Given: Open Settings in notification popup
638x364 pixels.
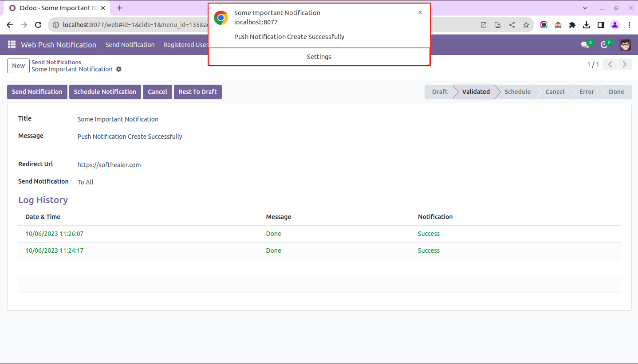Looking at the screenshot, I should [x=319, y=57].
